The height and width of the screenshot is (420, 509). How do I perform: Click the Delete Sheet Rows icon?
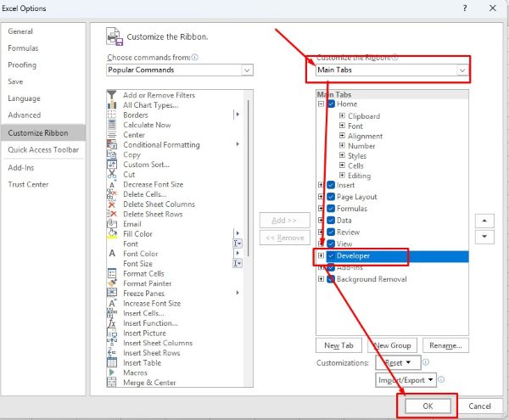click(x=112, y=214)
